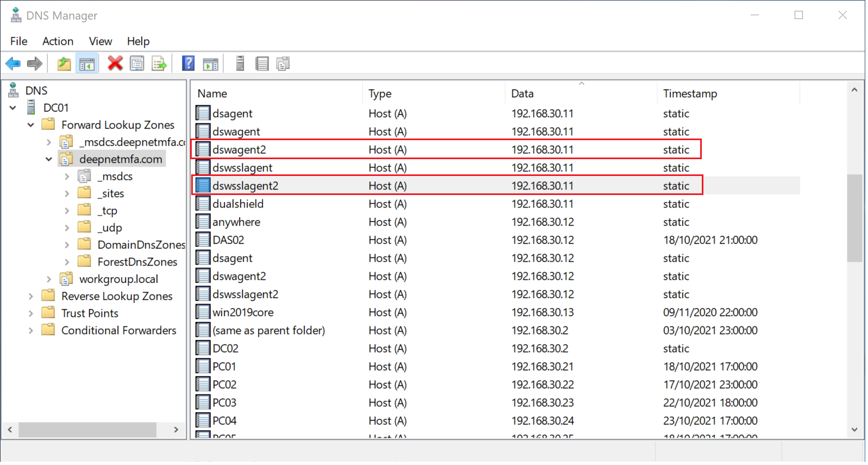Open Help with the blue question icon
Viewport: 868px width, 465px height.
pyautogui.click(x=188, y=64)
